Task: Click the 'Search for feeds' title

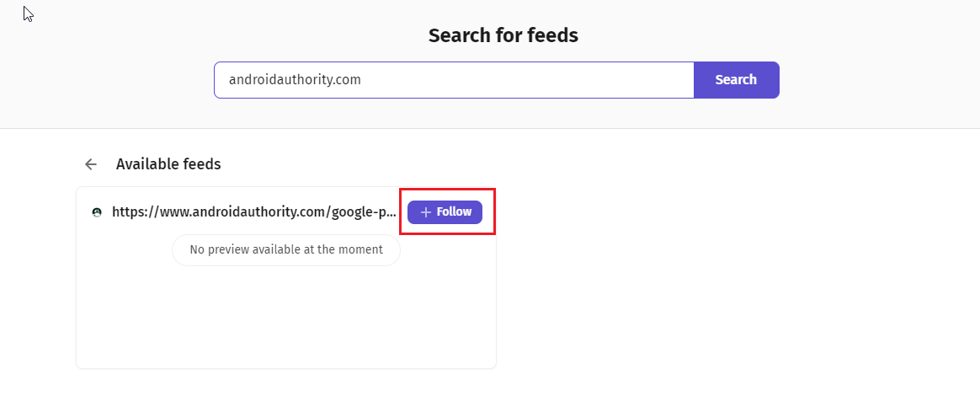Action: (503, 35)
